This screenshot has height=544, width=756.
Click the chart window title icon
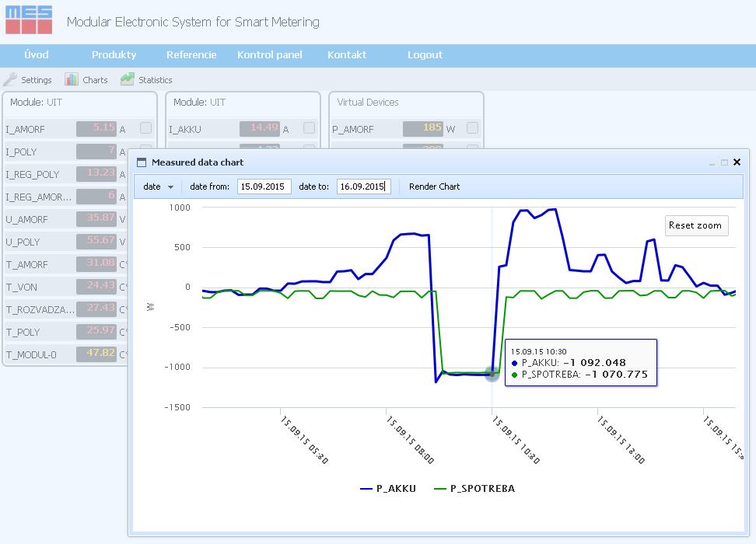pos(142,162)
